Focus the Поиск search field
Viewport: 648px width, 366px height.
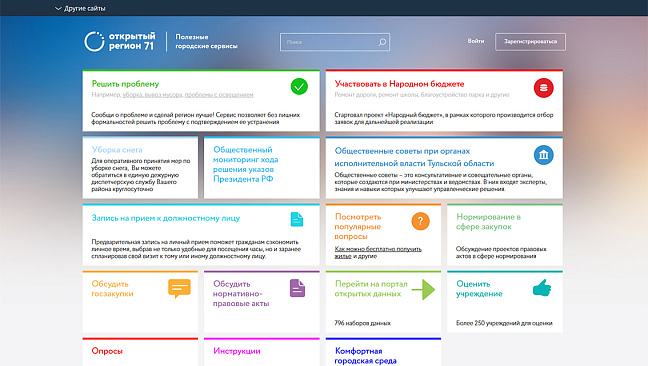(x=335, y=42)
